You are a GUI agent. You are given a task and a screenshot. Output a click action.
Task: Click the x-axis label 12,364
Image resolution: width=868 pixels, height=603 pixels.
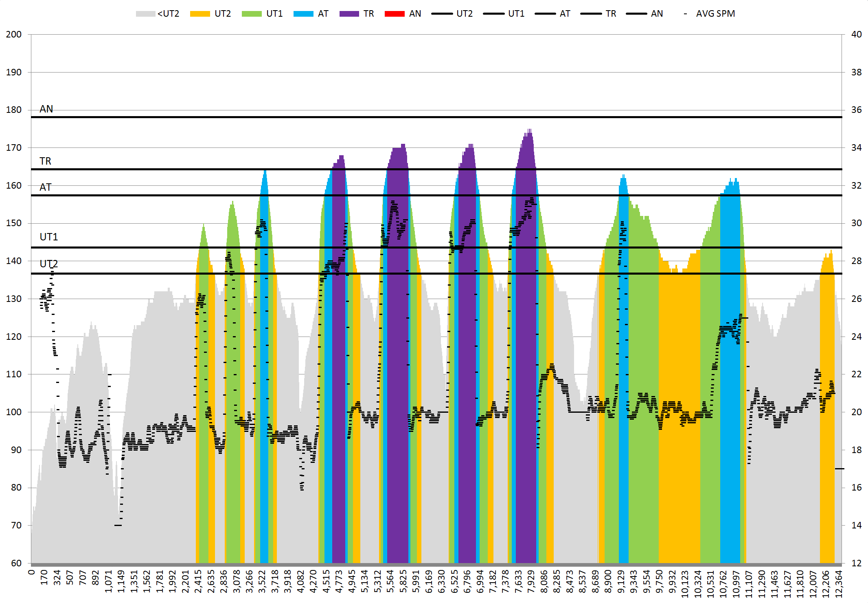[x=839, y=584]
